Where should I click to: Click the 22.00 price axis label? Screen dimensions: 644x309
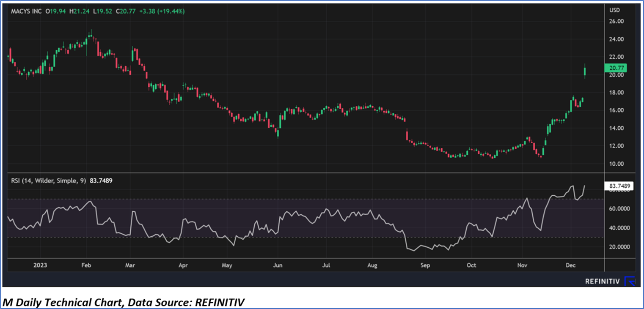616,57
